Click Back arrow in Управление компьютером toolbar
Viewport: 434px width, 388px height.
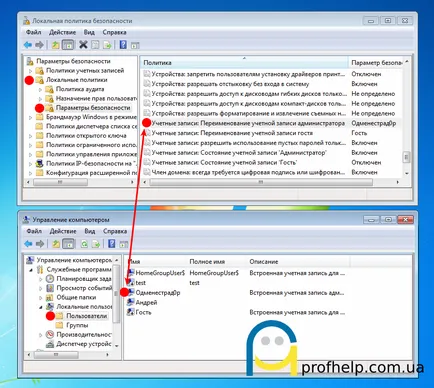28,244
